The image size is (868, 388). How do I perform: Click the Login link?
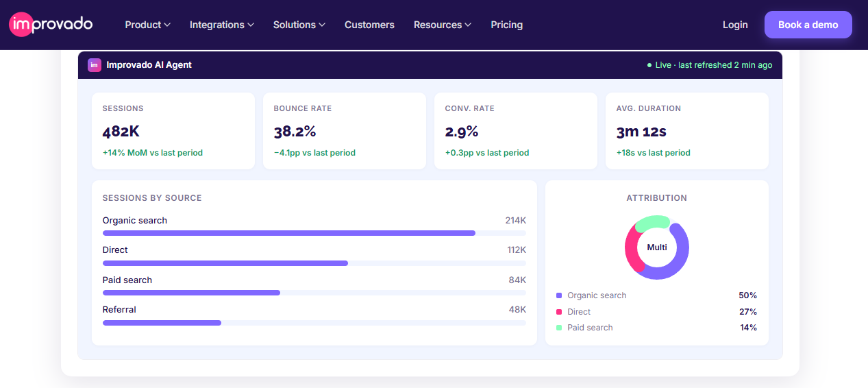735,25
